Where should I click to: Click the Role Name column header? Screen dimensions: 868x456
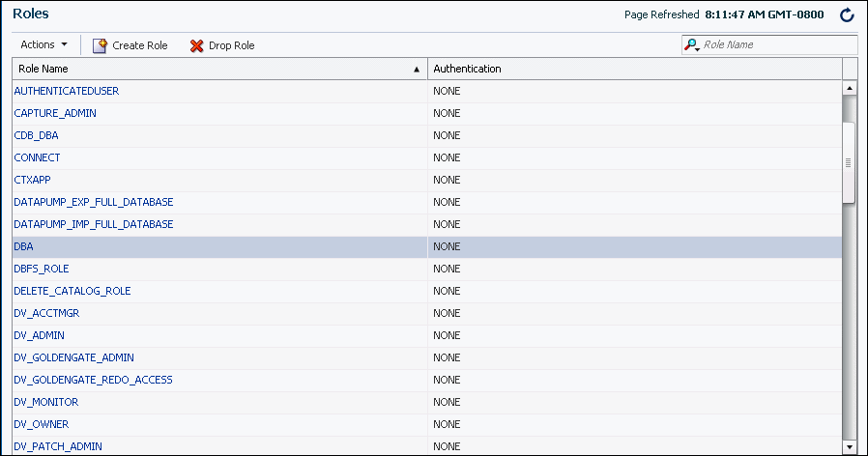click(193, 70)
